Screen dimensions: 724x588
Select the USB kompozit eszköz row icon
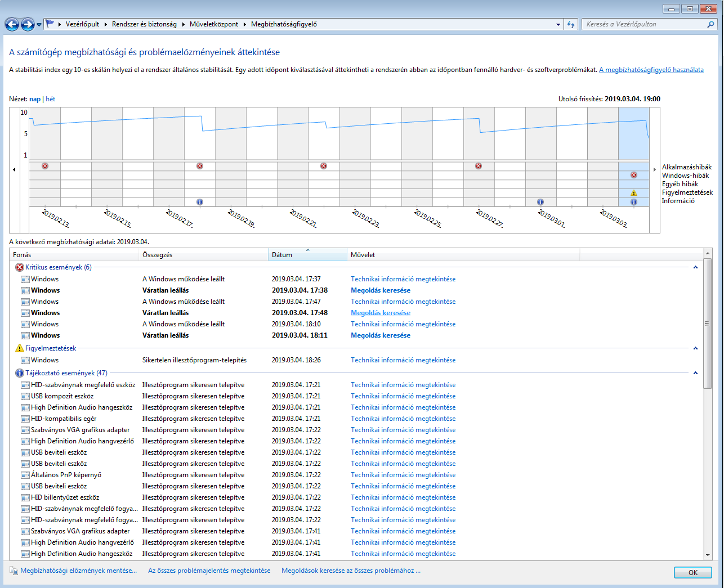[x=25, y=396]
